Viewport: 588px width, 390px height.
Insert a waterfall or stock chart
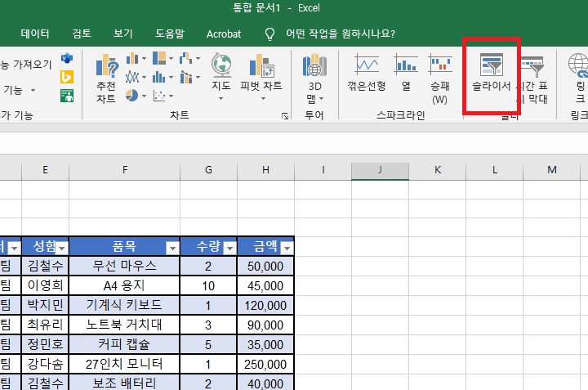click(185, 59)
